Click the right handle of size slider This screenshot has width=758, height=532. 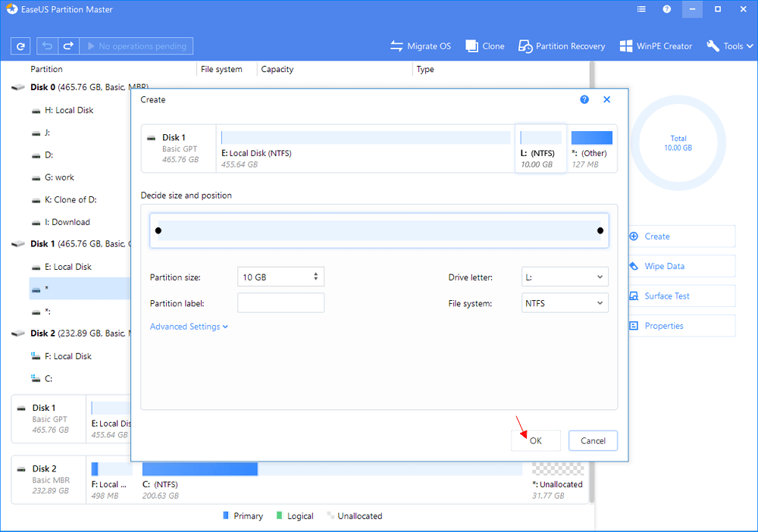coord(600,230)
